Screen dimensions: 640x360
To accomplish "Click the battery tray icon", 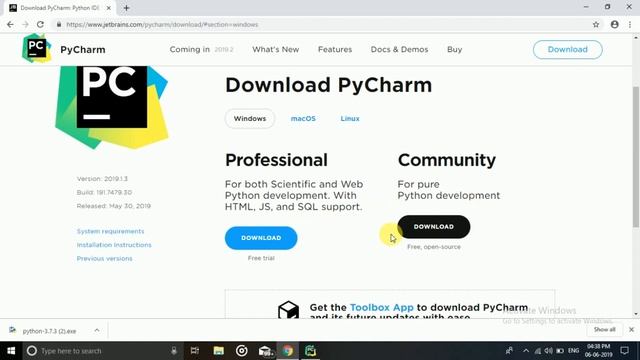I will (560, 351).
